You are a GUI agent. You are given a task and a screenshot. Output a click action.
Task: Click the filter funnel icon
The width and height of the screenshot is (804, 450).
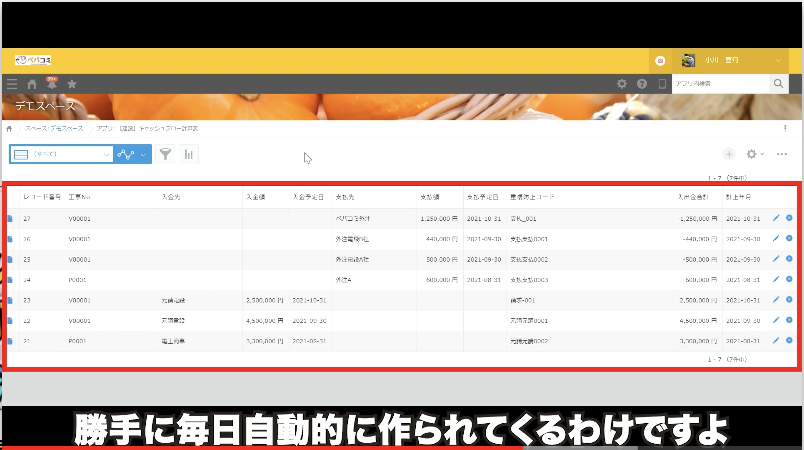pyautogui.click(x=165, y=154)
